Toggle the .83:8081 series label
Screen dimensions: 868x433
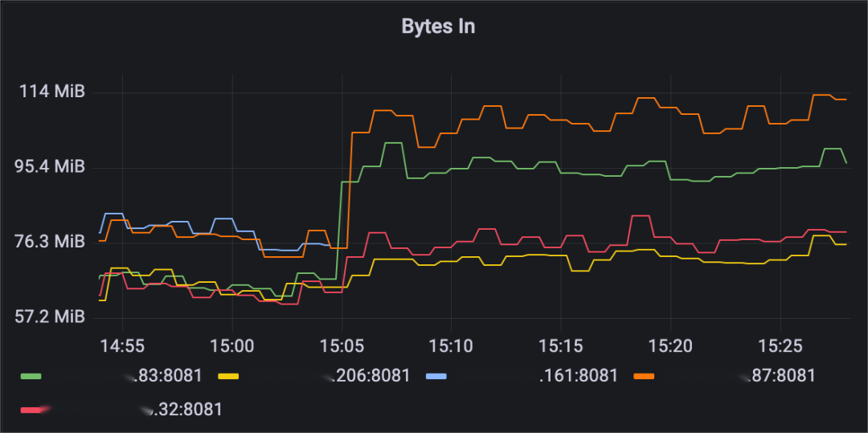[x=162, y=376]
